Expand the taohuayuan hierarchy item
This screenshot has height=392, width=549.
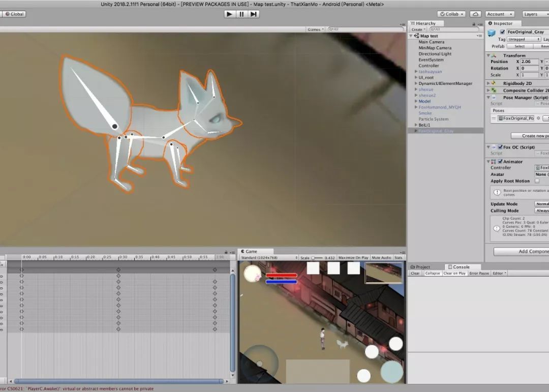[x=416, y=72]
